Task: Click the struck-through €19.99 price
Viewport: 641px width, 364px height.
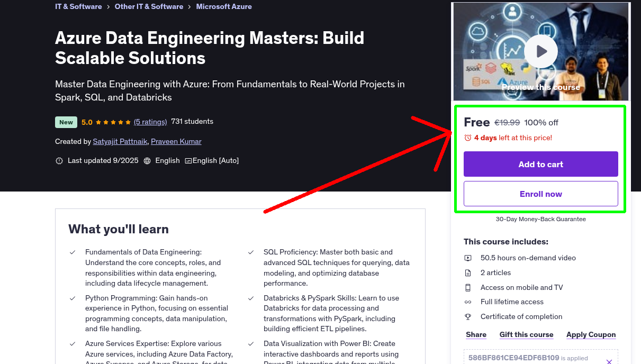Action: click(507, 123)
